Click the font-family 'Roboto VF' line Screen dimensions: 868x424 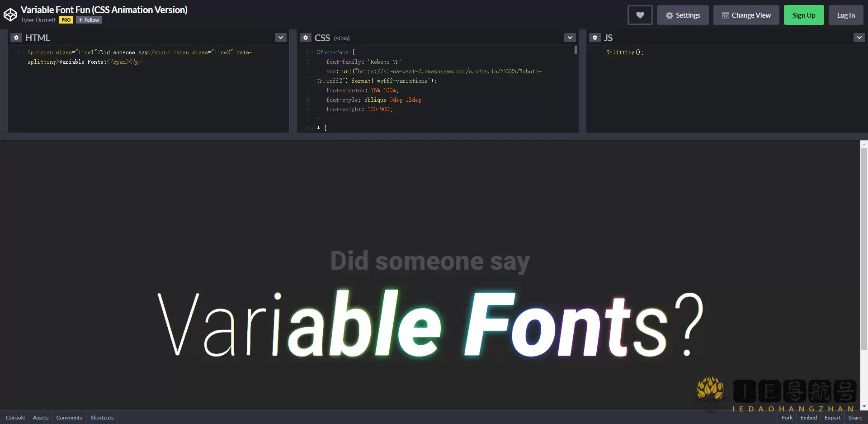click(365, 62)
